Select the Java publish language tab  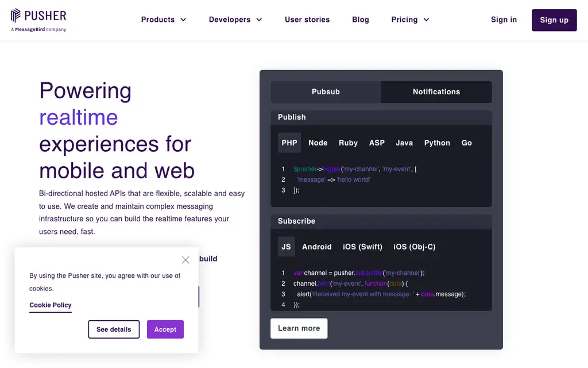(x=404, y=143)
